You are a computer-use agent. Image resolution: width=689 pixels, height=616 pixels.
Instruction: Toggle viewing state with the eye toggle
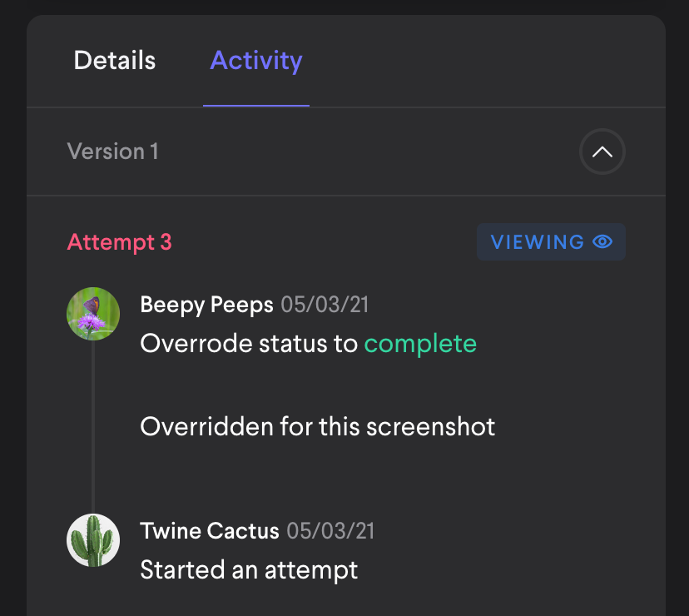coord(602,241)
